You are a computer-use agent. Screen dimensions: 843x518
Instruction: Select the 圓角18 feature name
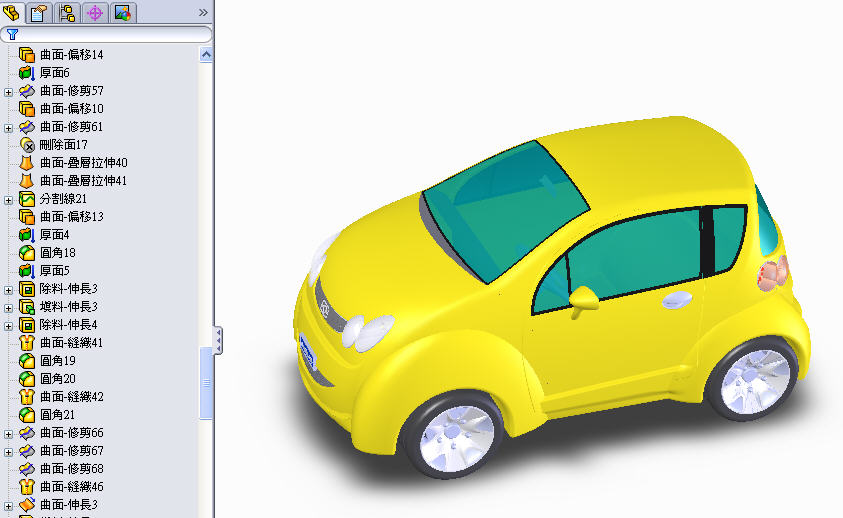(x=58, y=253)
